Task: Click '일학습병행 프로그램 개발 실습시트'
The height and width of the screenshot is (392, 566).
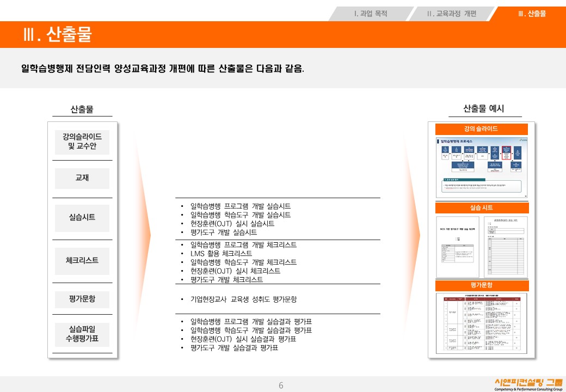Action: tap(241, 206)
